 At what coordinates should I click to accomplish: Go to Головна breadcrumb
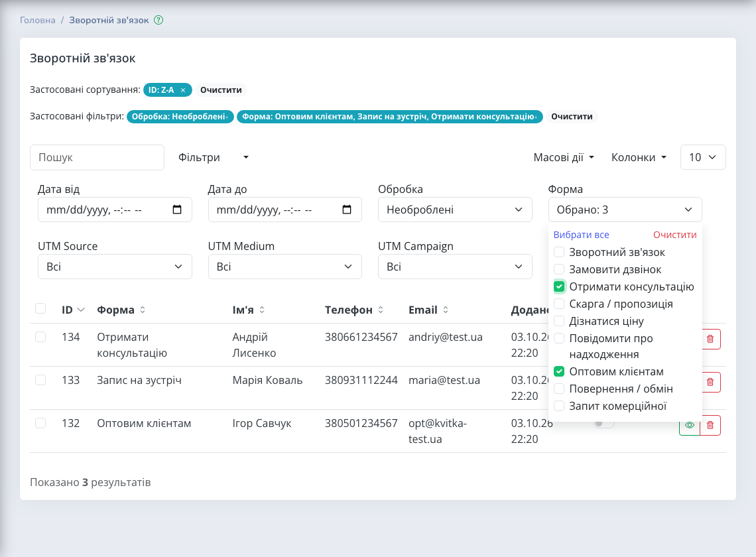pos(38,21)
